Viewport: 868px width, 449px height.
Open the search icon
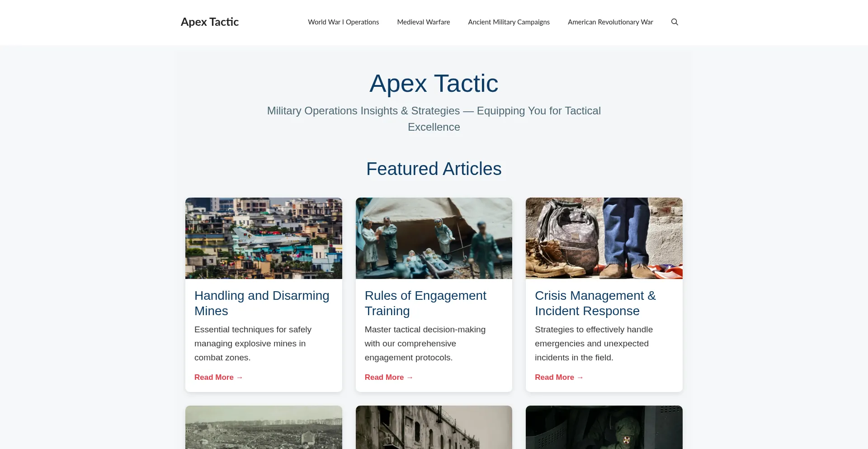[x=674, y=22]
